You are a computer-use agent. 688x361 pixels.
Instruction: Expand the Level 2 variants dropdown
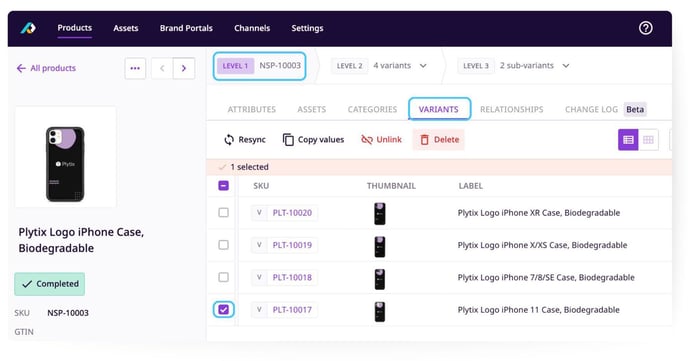[x=423, y=66]
